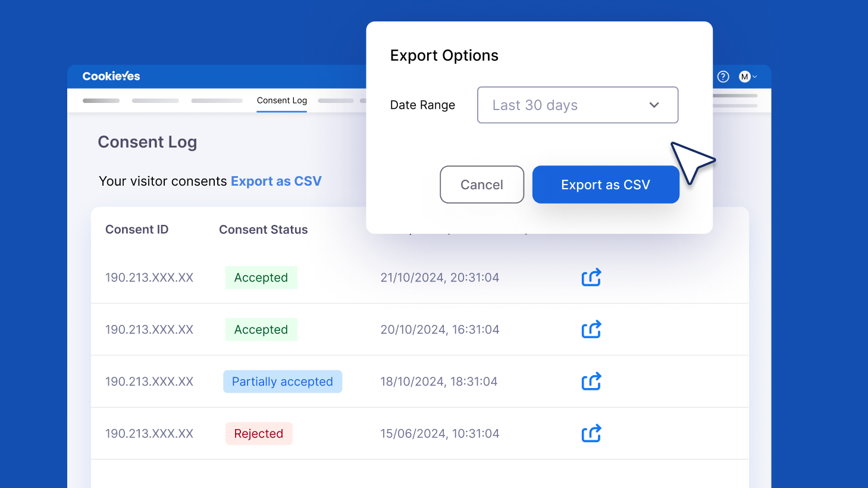
Task: Click the CookieYes logo
Action: coord(111,76)
